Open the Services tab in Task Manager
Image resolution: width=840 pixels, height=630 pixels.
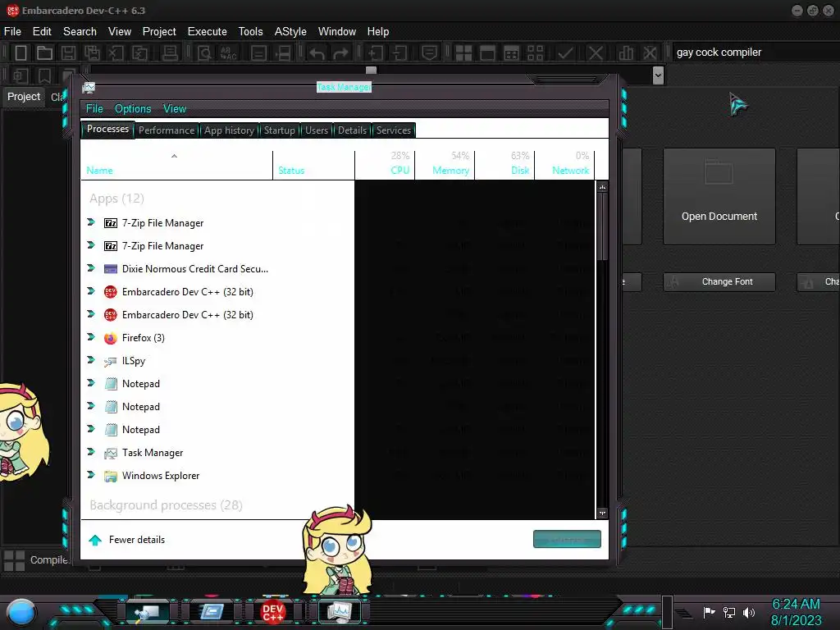tap(393, 130)
